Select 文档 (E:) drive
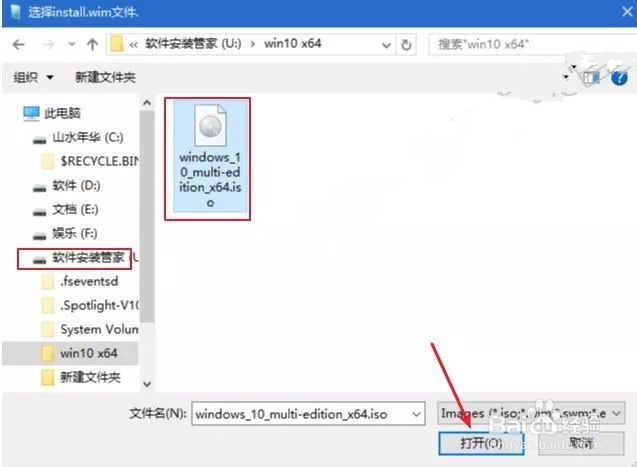 (x=75, y=210)
